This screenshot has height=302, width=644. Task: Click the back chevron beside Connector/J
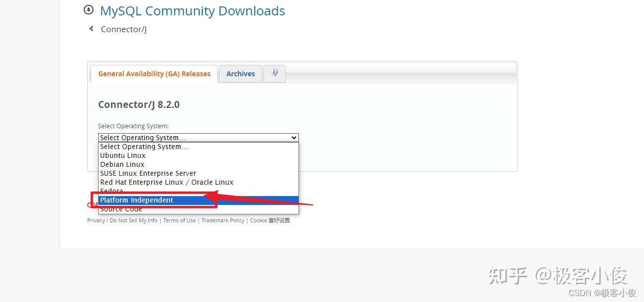click(x=91, y=29)
